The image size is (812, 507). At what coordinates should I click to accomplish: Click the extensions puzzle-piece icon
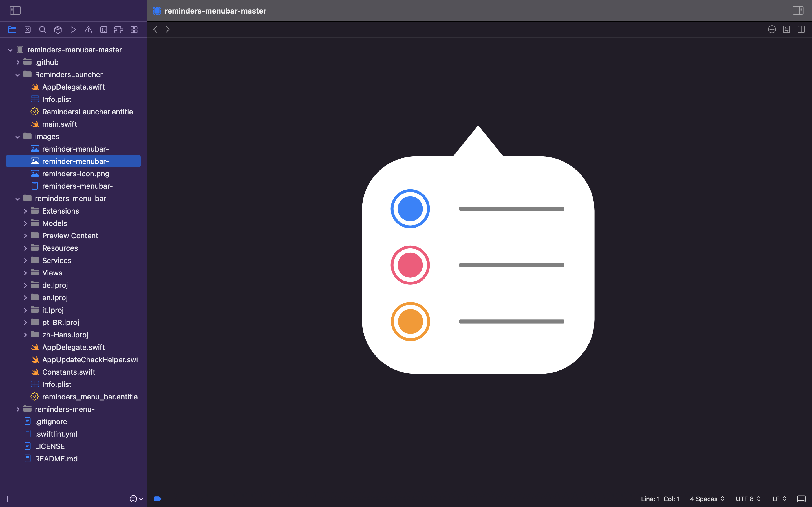coord(118,30)
